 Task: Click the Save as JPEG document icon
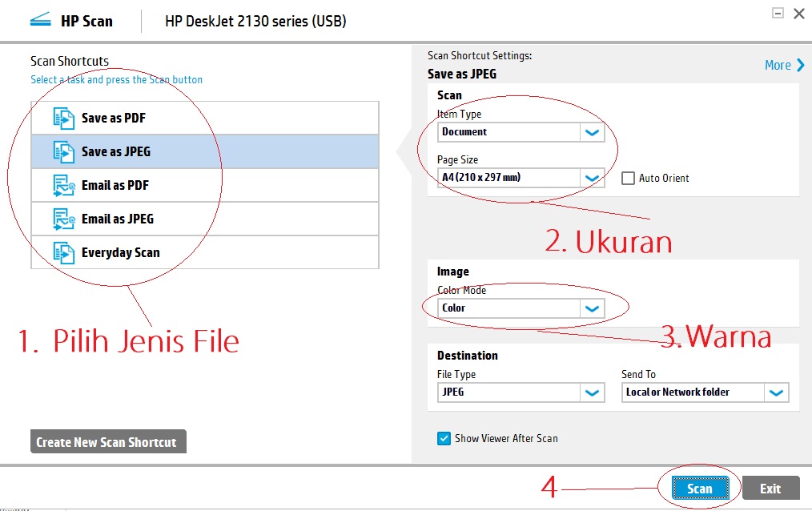tap(64, 151)
